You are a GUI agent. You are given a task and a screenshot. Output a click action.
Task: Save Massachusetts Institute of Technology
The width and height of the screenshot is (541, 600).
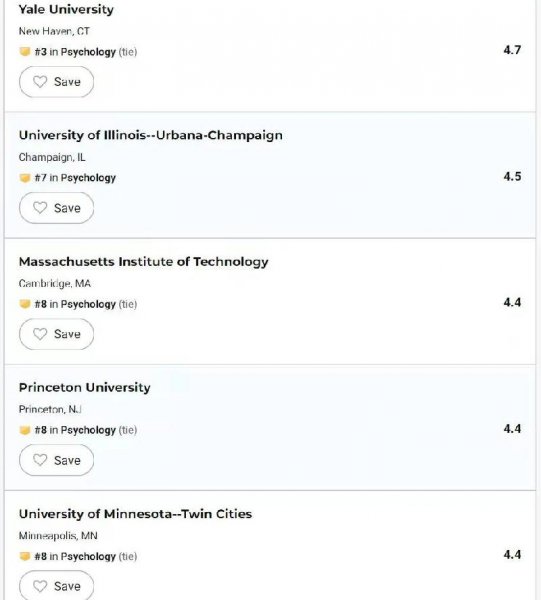coord(56,334)
